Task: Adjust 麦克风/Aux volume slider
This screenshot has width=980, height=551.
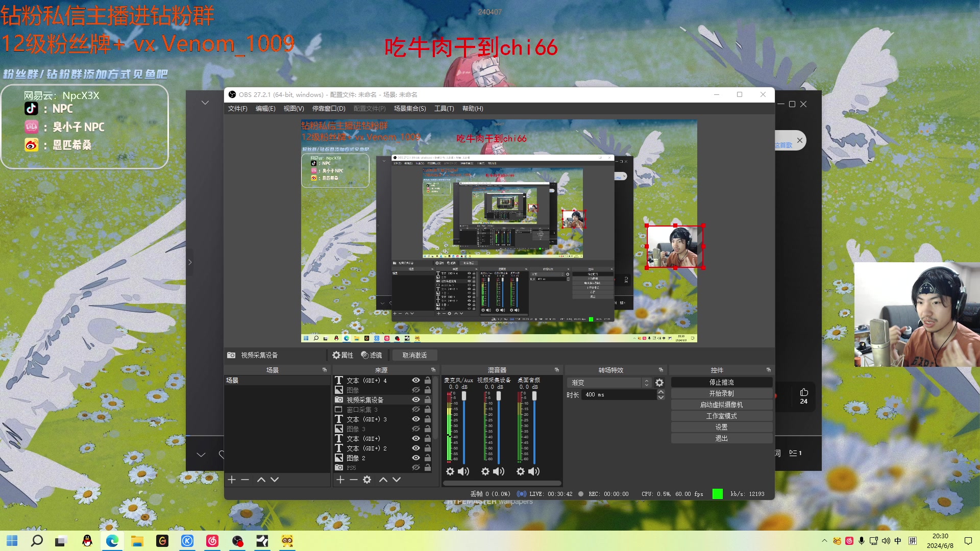Action: [464, 396]
